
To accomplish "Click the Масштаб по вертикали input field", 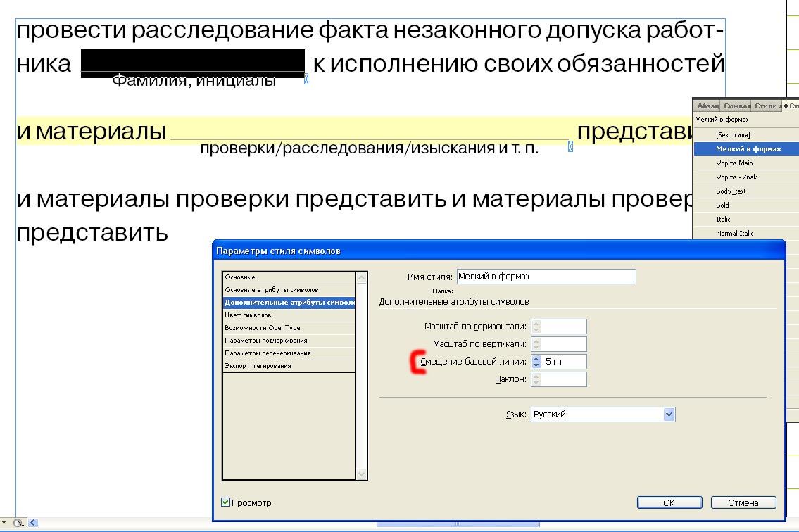I will click(x=563, y=344).
